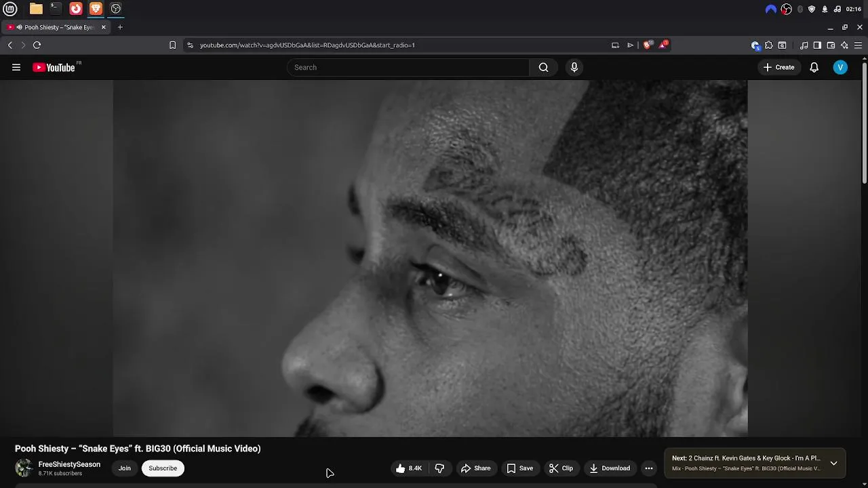This screenshot has height=488, width=868.
Task: Focus the YouTube search field
Action: [x=408, y=67]
